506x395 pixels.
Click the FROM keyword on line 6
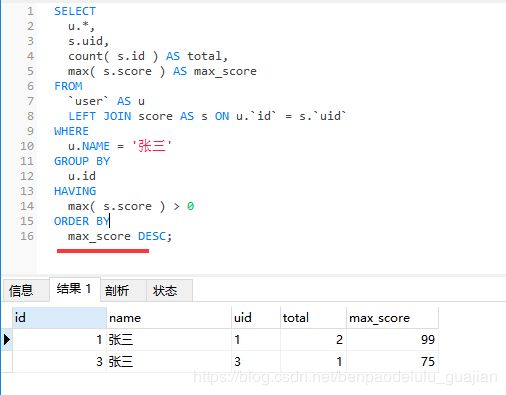(68, 86)
